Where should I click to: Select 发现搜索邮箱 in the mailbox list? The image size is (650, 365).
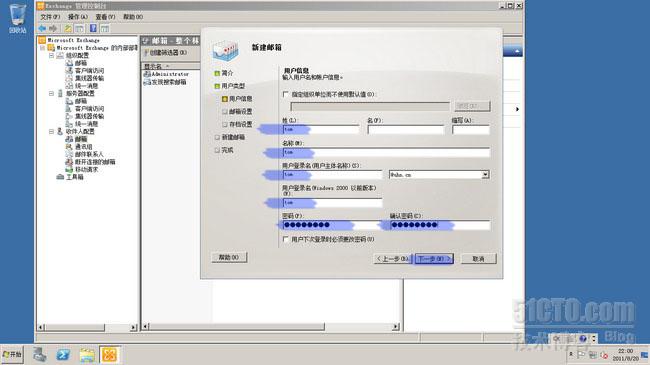[165, 82]
